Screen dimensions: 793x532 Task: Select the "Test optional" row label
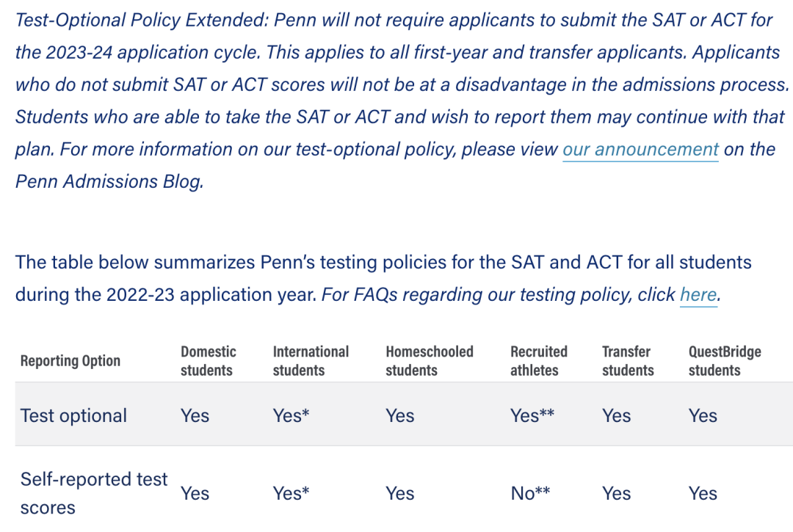pyautogui.click(x=73, y=415)
